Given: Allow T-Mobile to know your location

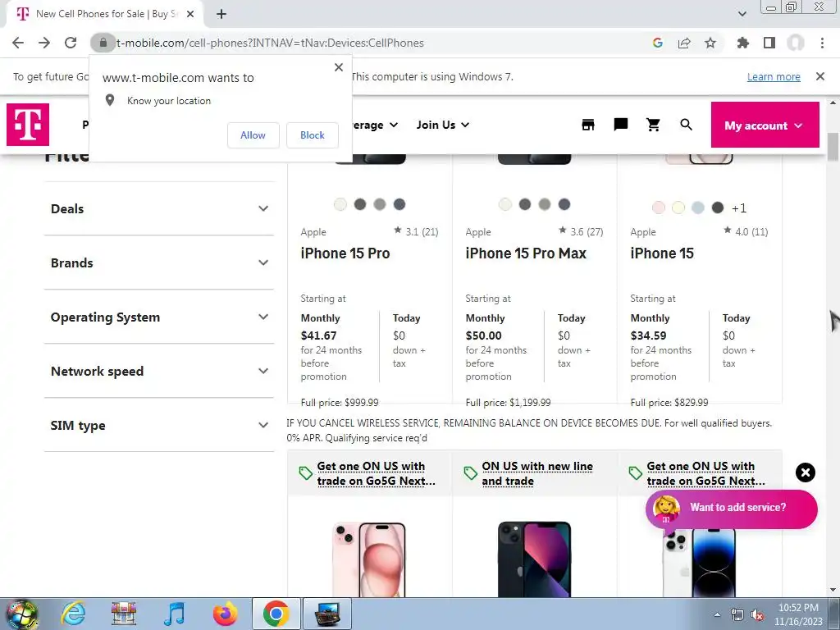Looking at the screenshot, I should [253, 135].
